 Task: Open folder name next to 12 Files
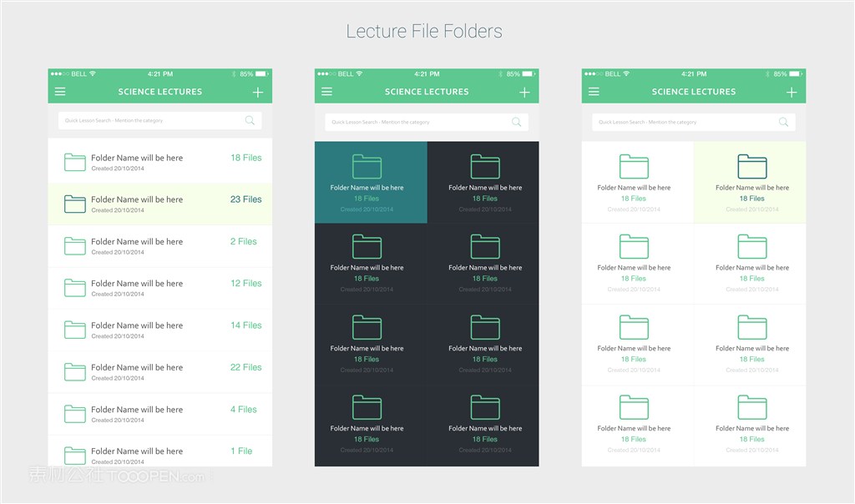(137, 284)
